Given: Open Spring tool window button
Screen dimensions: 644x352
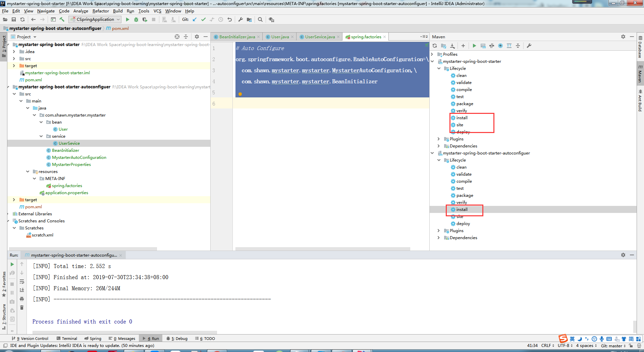Looking at the screenshot, I should coord(93,339).
